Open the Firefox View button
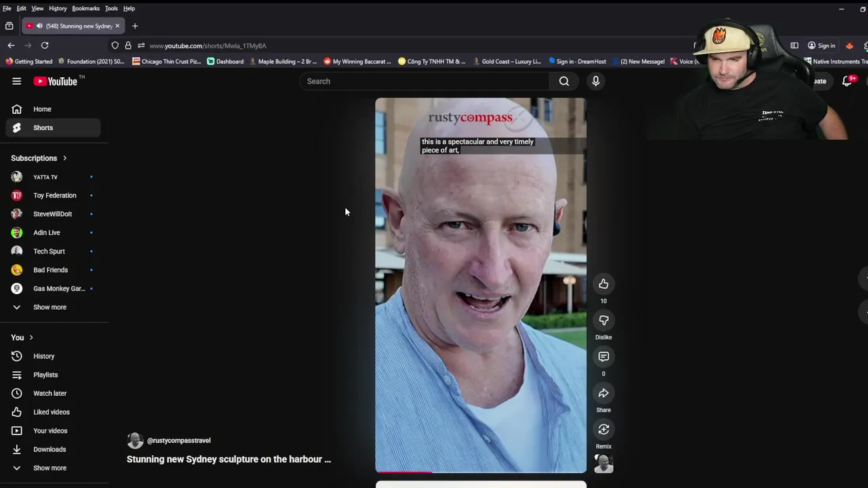868x488 pixels. [x=9, y=26]
